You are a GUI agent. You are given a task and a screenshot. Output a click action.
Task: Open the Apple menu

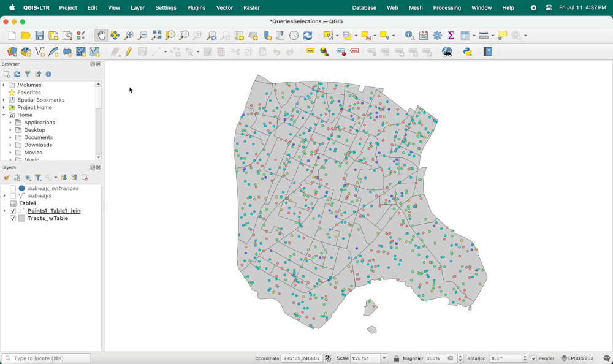point(12,7)
